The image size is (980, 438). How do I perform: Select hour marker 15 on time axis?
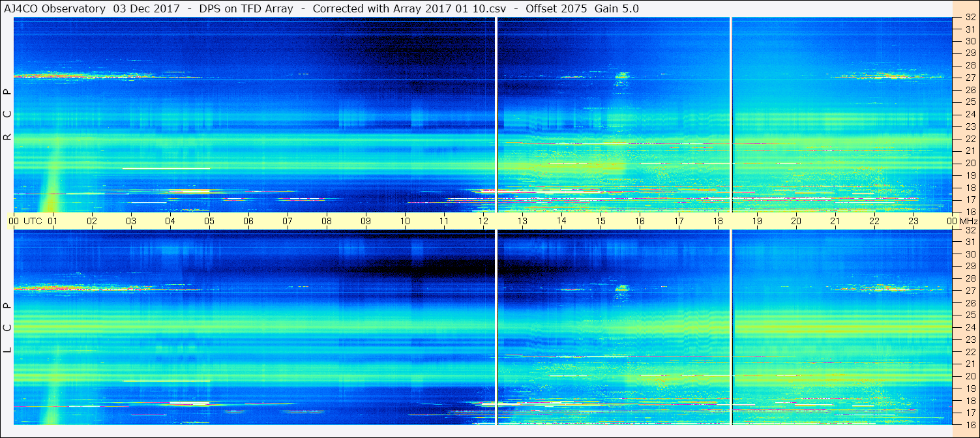tap(601, 221)
